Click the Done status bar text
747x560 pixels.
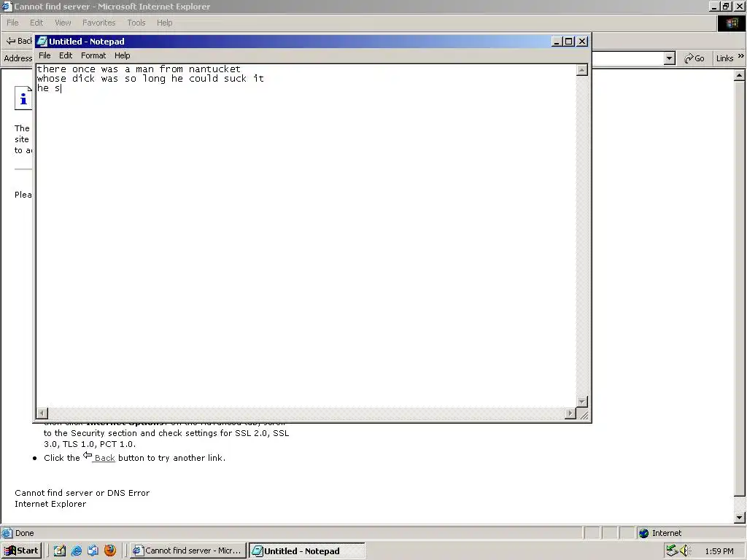pos(24,533)
